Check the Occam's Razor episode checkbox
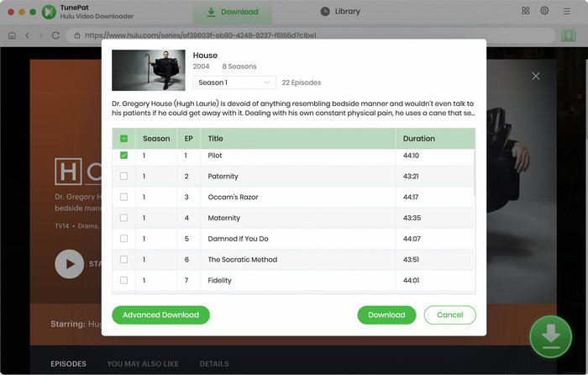The image size is (588, 375). click(123, 197)
